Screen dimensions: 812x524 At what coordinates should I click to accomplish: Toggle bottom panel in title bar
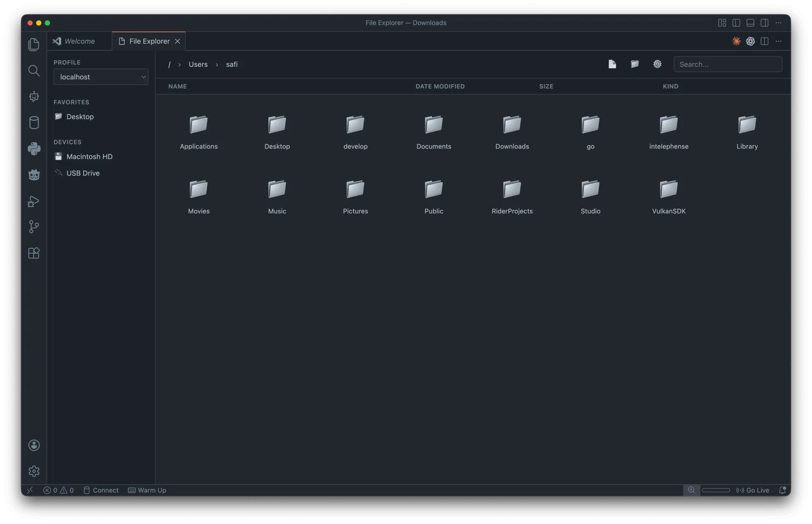coord(750,23)
